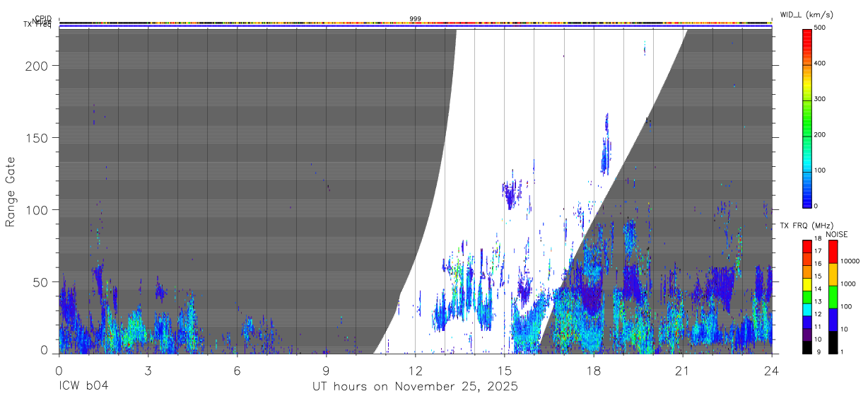Click the Range Gate y-axis title

(11, 192)
